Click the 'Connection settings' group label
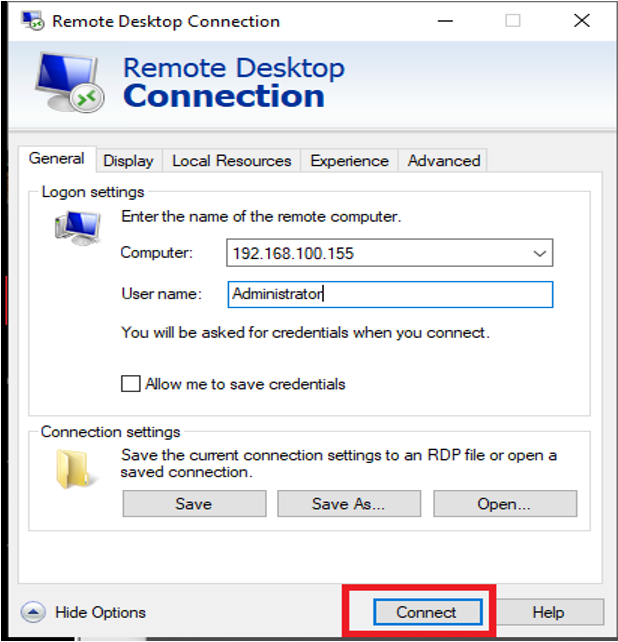618x642 pixels. click(x=111, y=432)
